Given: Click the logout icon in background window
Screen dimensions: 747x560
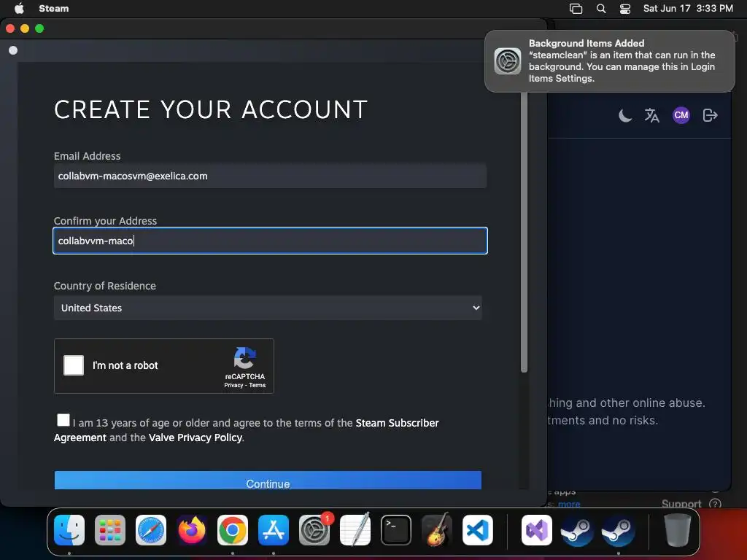Looking at the screenshot, I should tap(710, 115).
